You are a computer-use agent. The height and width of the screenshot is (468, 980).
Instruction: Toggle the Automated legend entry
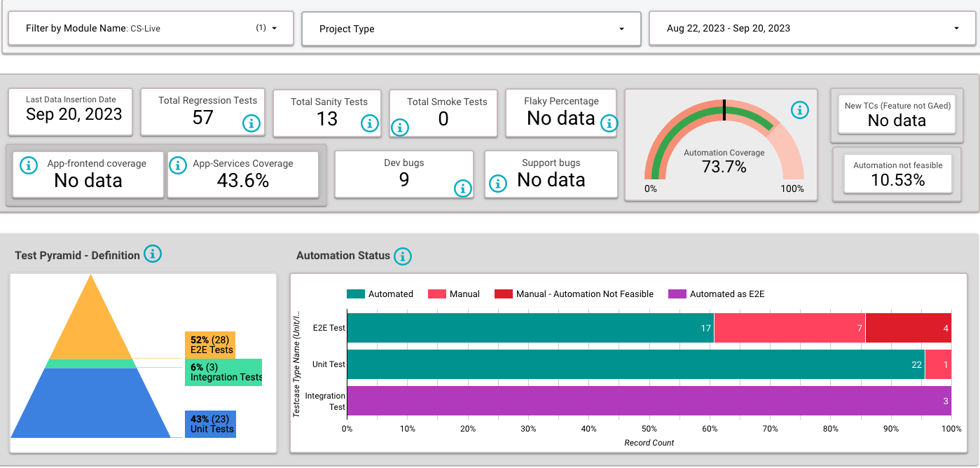380,294
